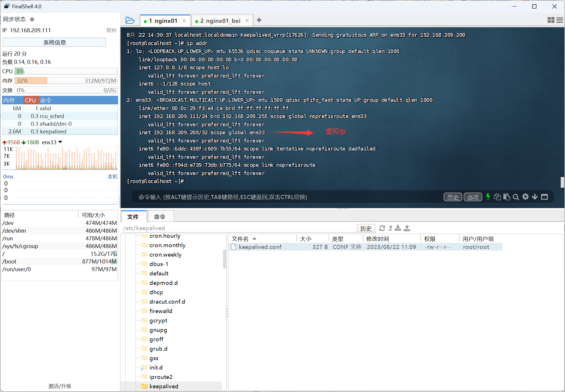Click the scroll-to-bottom down arrow icon

535,197
